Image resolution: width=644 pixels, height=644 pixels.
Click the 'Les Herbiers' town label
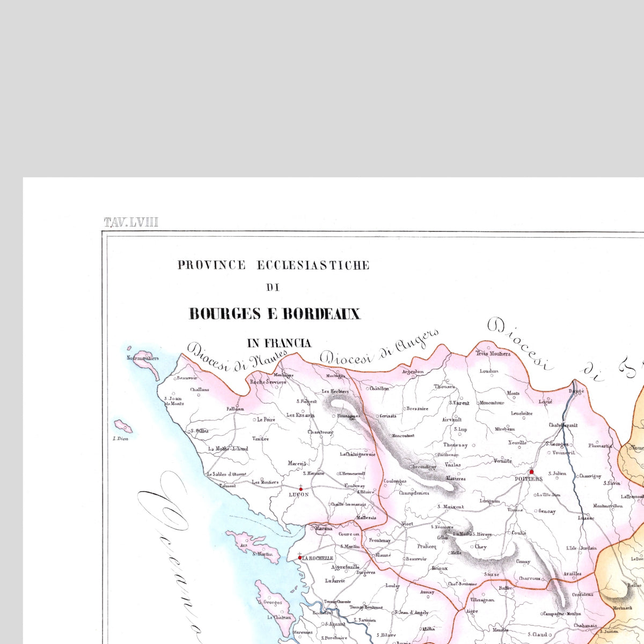point(335,391)
